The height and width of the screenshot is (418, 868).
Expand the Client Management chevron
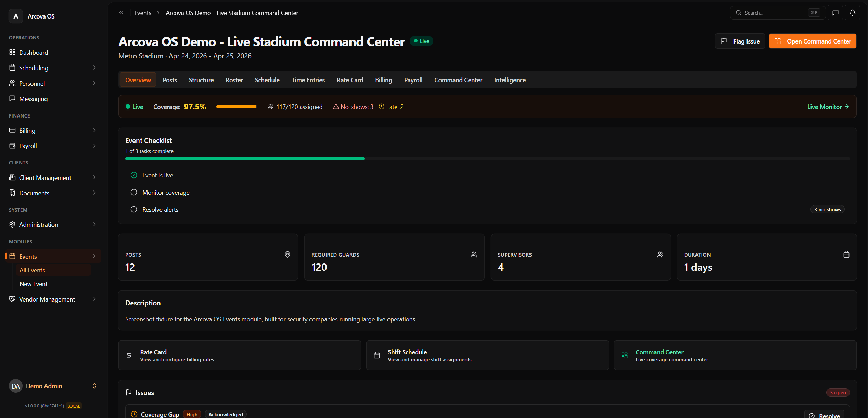pyautogui.click(x=94, y=177)
